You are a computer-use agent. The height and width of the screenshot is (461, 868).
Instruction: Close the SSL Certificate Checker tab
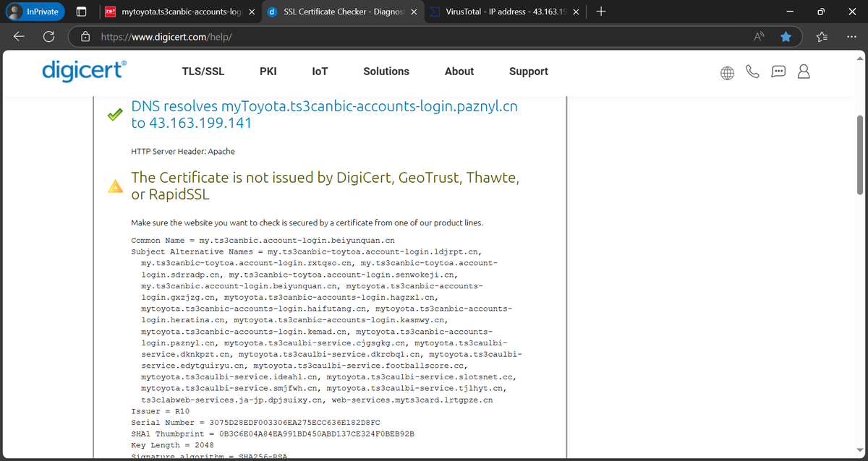point(414,12)
